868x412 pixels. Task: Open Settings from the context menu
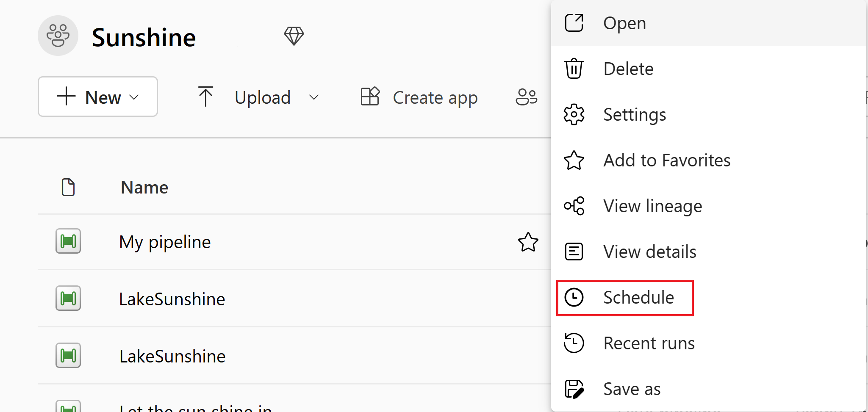(x=635, y=114)
